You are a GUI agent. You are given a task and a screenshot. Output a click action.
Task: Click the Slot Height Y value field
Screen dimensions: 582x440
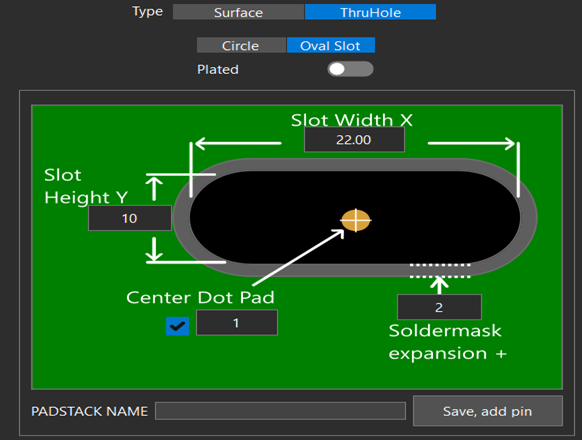pos(130,218)
